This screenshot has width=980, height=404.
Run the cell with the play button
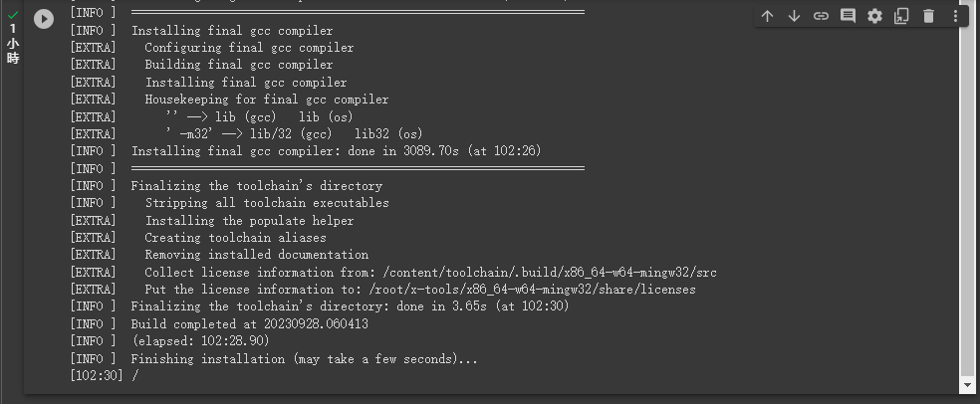pos(44,19)
